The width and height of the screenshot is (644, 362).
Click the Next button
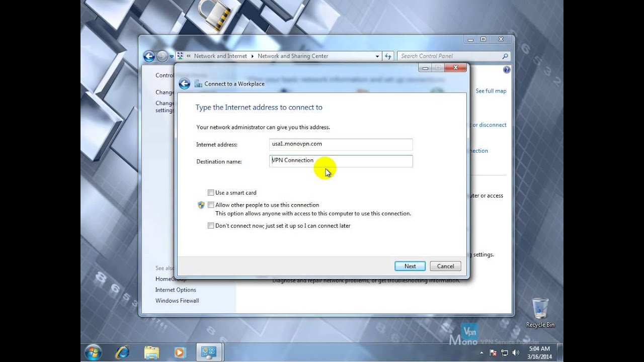coord(410,266)
